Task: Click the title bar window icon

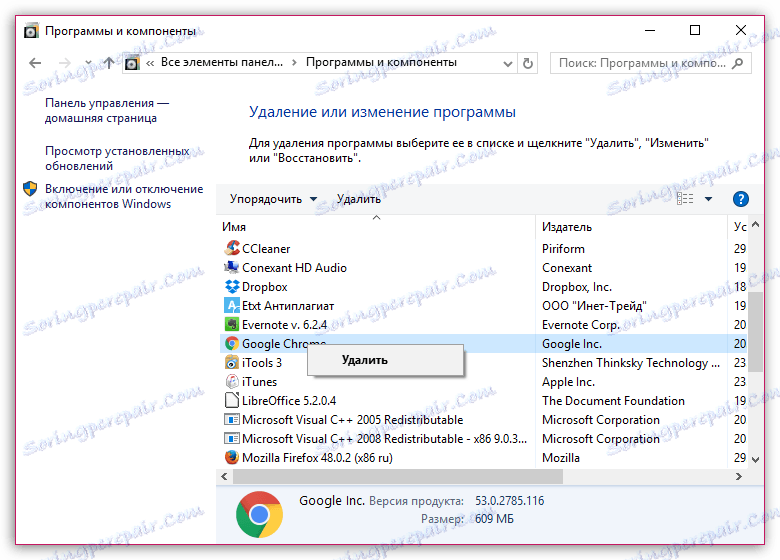Action: (31, 31)
